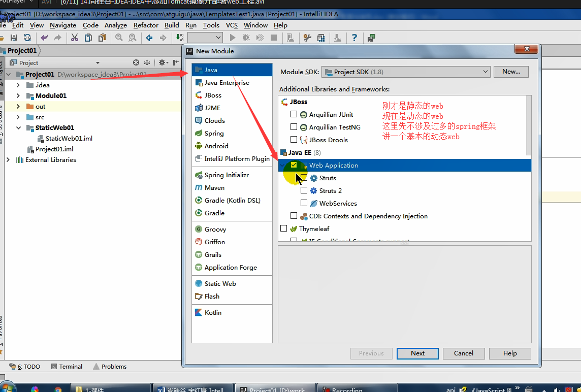This screenshot has height=392, width=581.
Task: Click the Build project icon
Action: (x=180, y=38)
